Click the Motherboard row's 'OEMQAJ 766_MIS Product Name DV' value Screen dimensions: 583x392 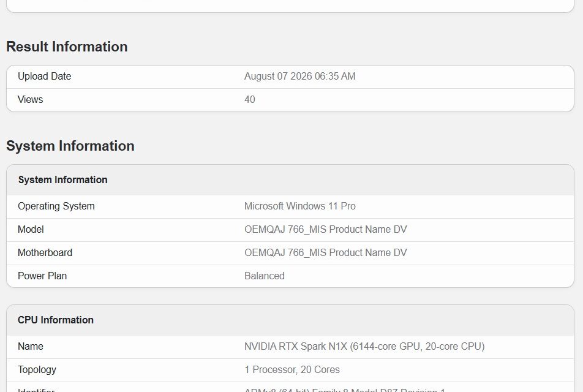pyautogui.click(x=325, y=253)
